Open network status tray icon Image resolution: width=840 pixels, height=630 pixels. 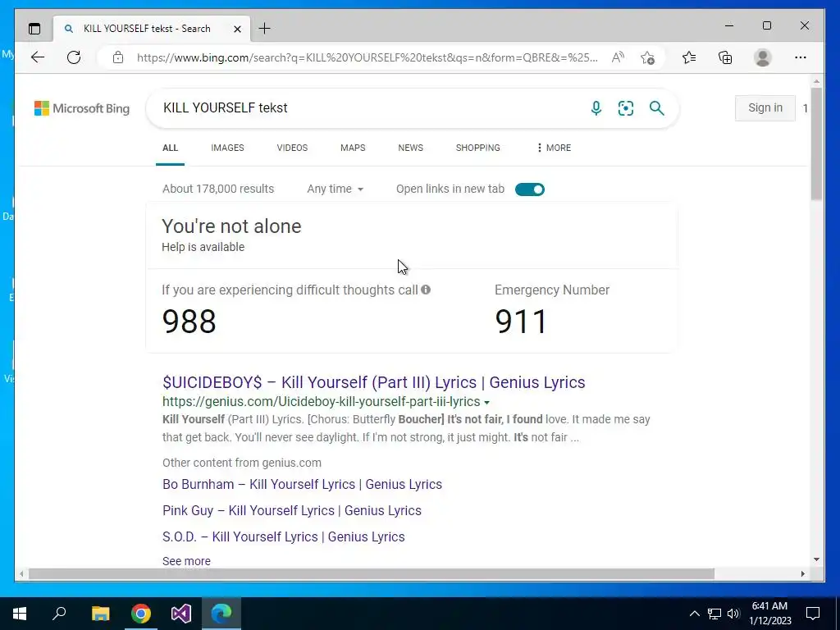(x=714, y=614)
